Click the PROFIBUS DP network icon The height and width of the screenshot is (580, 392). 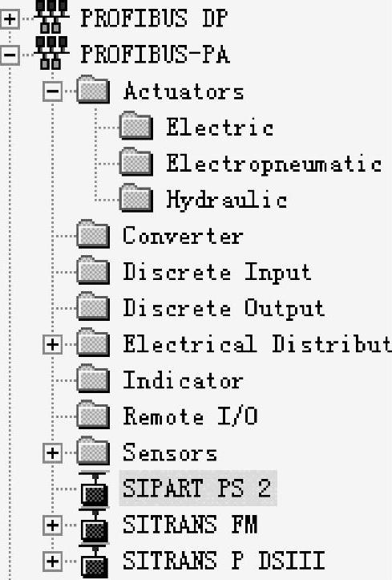(51, 17)
